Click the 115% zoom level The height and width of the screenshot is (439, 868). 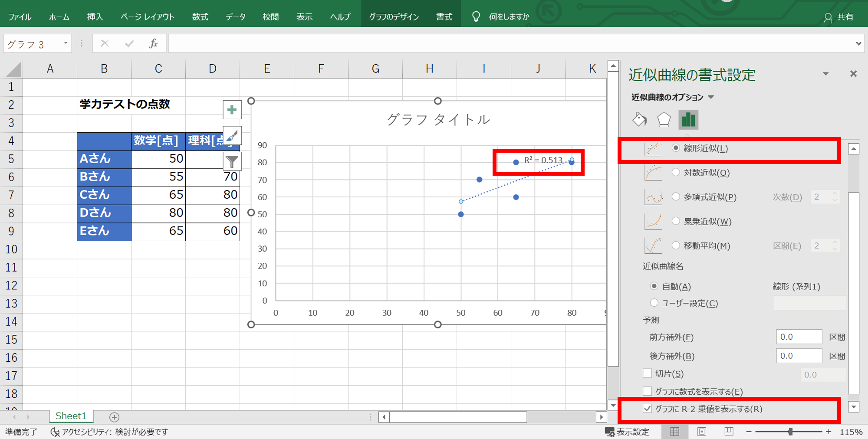[x=851, y=432]
